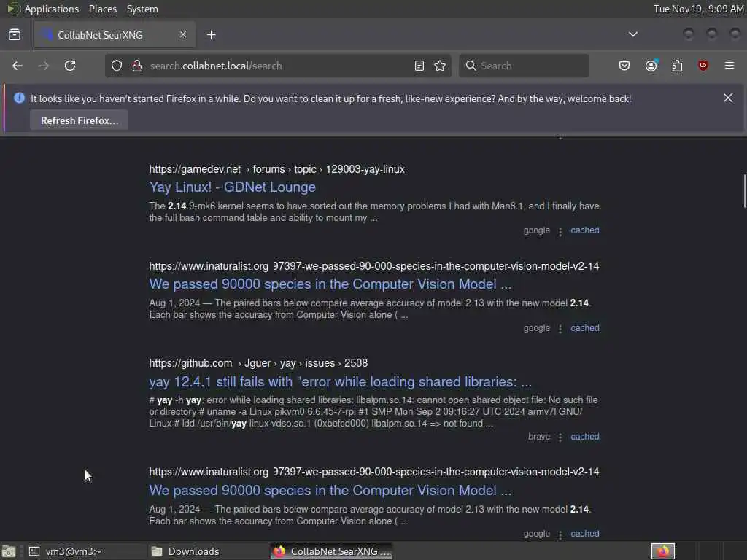The height and width of the screenshot is (560, 747).
Task: Open the extensions puzzle icon
Action: (x=677, y=66)
